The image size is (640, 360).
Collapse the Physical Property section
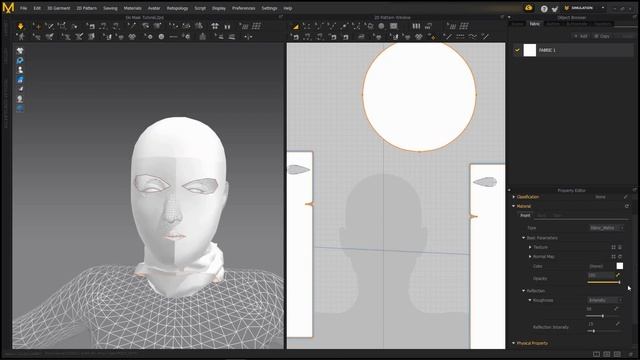click(x=514, y=343)
